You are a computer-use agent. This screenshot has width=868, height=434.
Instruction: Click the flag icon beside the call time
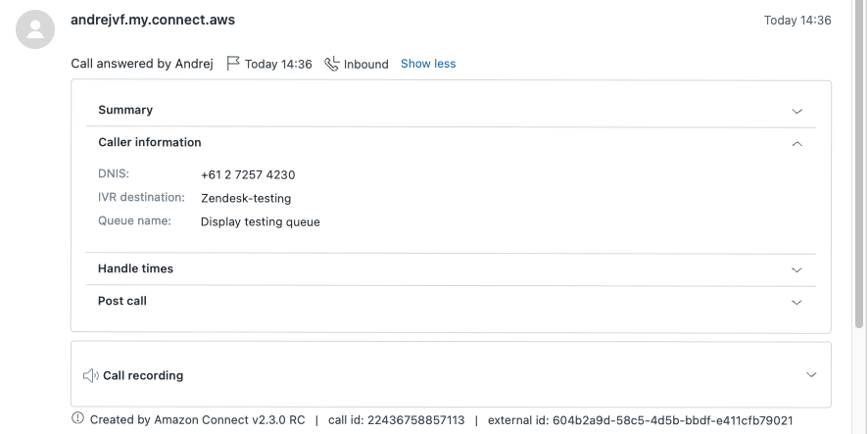pyautogui.click(x=233, y=64)
